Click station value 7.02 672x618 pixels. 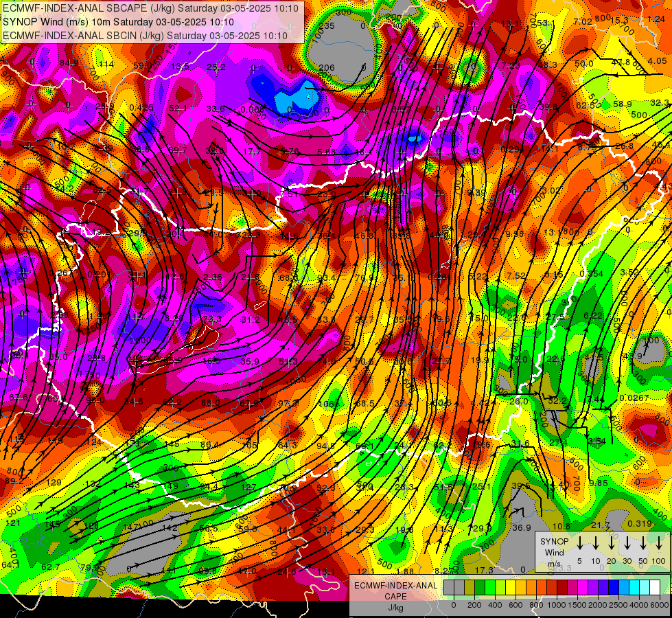point(583,22)
